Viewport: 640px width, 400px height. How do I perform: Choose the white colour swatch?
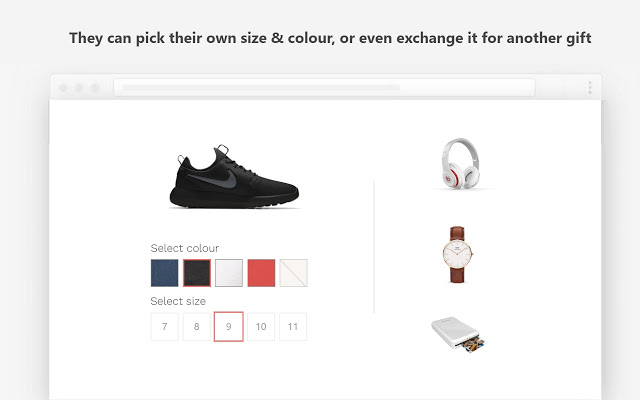tap(229, 273)
